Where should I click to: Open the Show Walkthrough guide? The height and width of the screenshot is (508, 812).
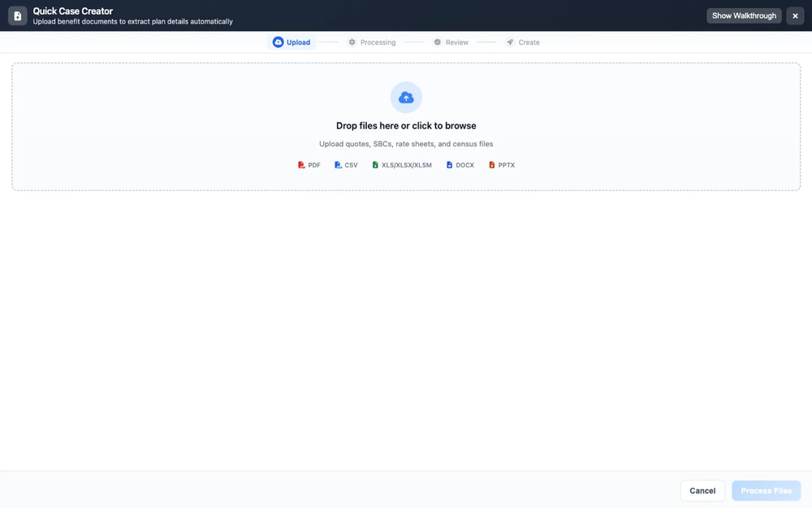[x=744, y=15]
